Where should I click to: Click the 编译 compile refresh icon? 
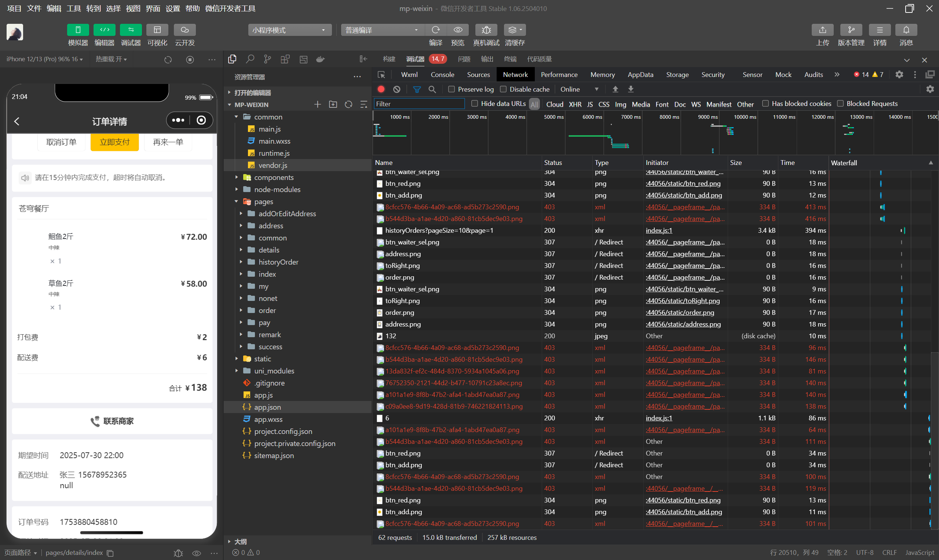[x=435, y=30]
